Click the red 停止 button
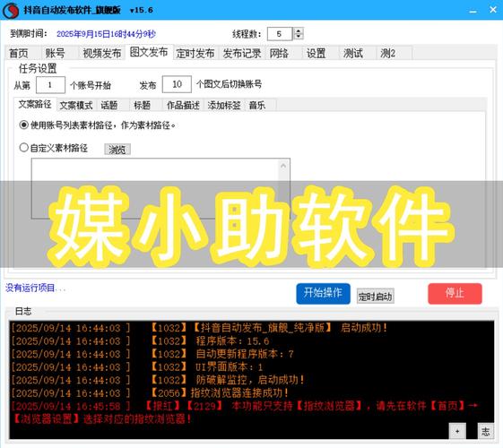503x448 pixels. pyautogui.click(x=455, y=293)
